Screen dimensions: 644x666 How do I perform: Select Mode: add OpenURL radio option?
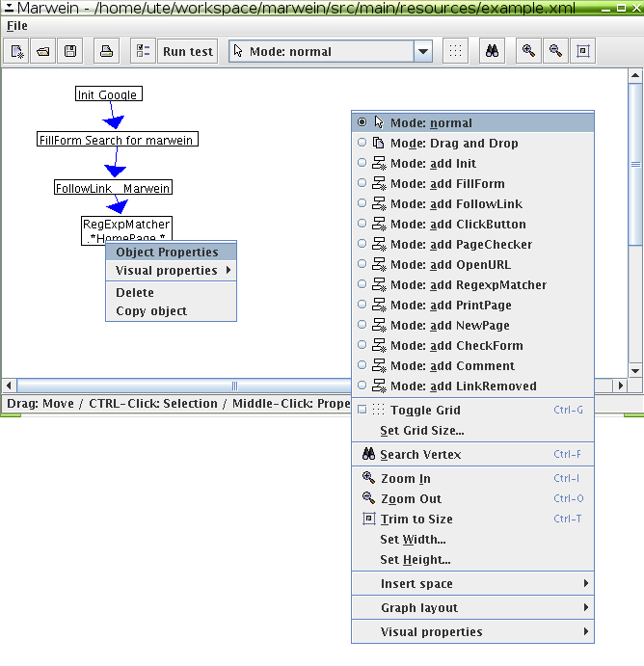(x=362, y=264)
